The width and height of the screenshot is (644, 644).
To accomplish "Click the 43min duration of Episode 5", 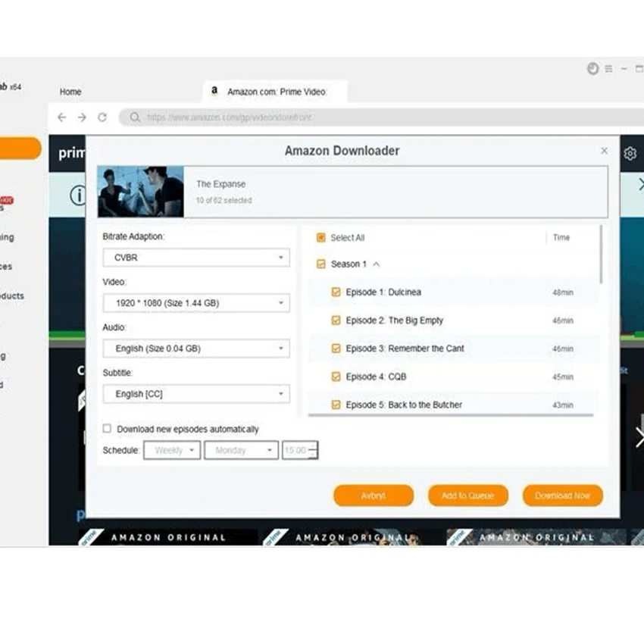I will pos(563,405).
